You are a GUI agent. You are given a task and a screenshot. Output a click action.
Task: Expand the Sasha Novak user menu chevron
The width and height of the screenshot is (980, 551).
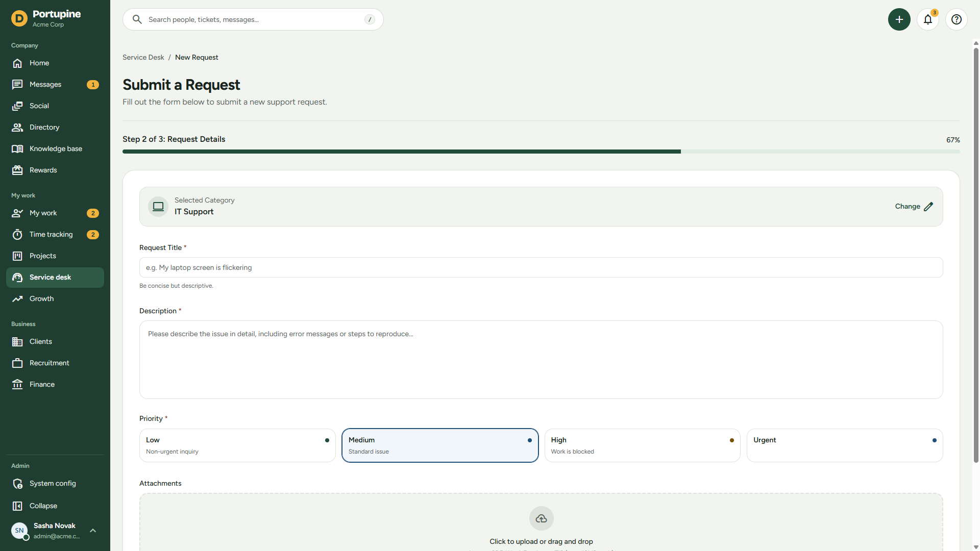(93, 531)
